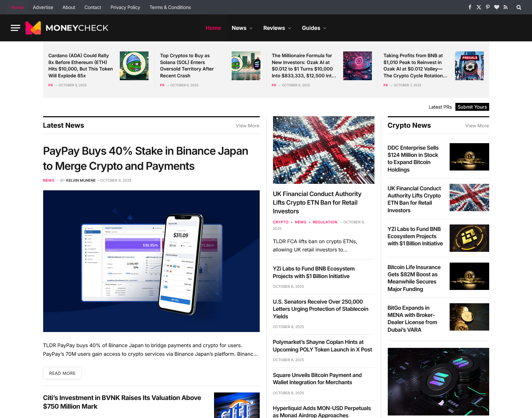Open the Facebook social link
This screenshot has width=532, height=418.
470,7
